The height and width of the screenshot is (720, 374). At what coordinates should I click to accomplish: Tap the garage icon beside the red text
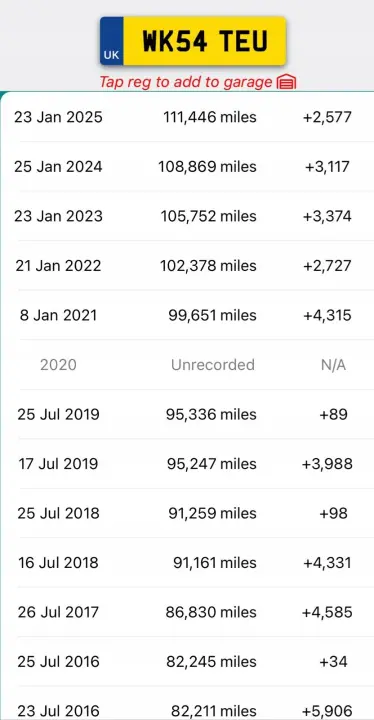(286, 83)
